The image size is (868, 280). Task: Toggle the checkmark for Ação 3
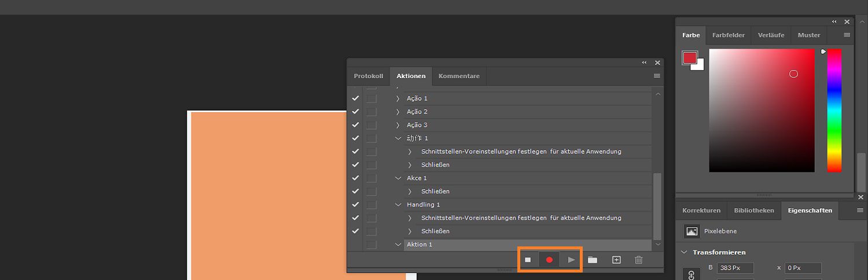[355, 125]
